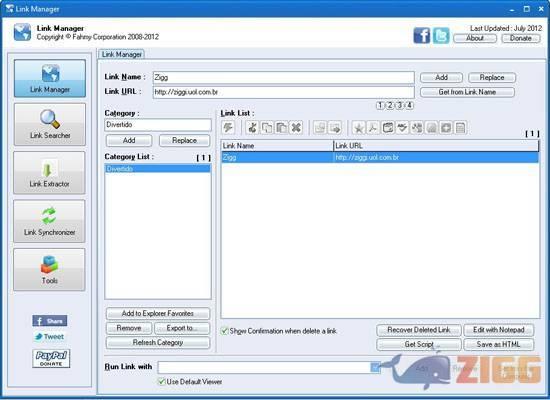Click the greyed image toolbar icon
550x400 pixels.
tap(320, 127)
